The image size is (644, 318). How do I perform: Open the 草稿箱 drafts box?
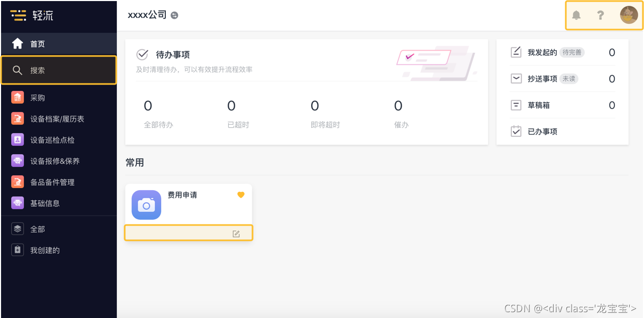pos(538,105)
